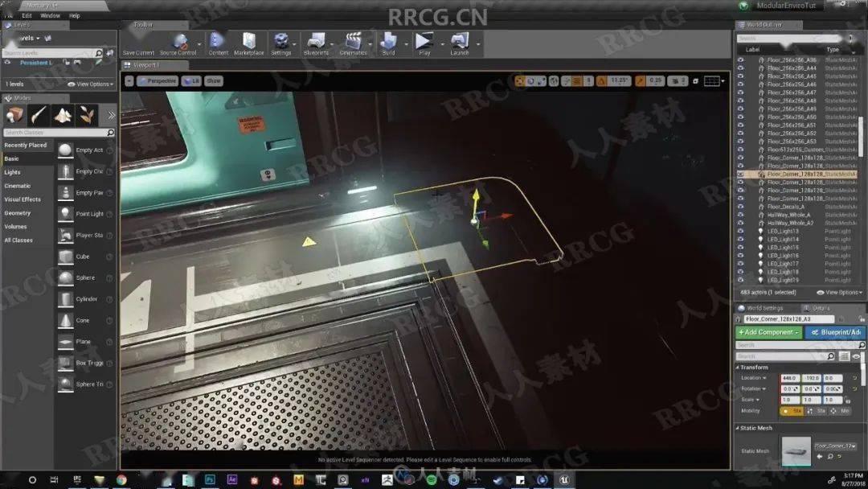Collapse the Static Mesh section
This screenshot has height=489, width=868.
point(737,428)
